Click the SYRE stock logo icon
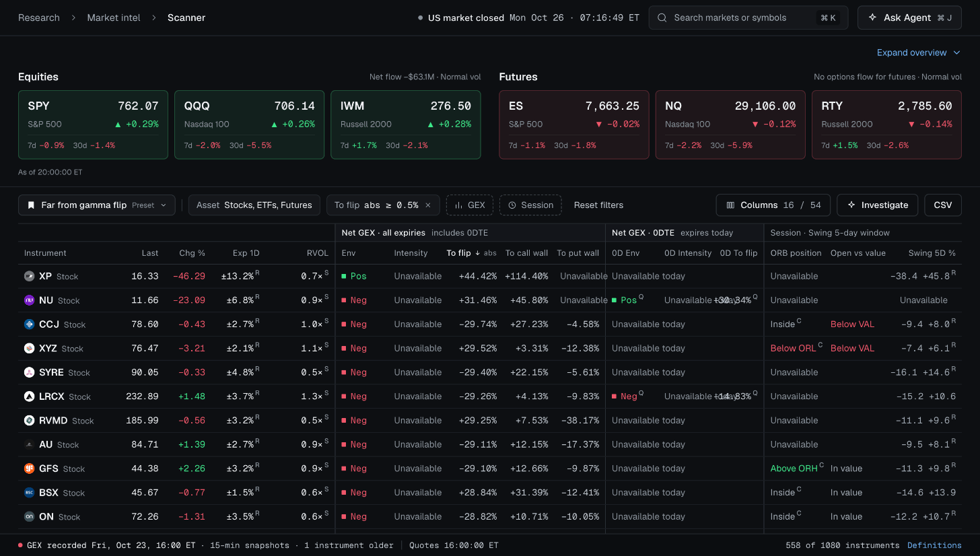Image resolution: width=980 pixels, height=556 pixels. [30, 372]
